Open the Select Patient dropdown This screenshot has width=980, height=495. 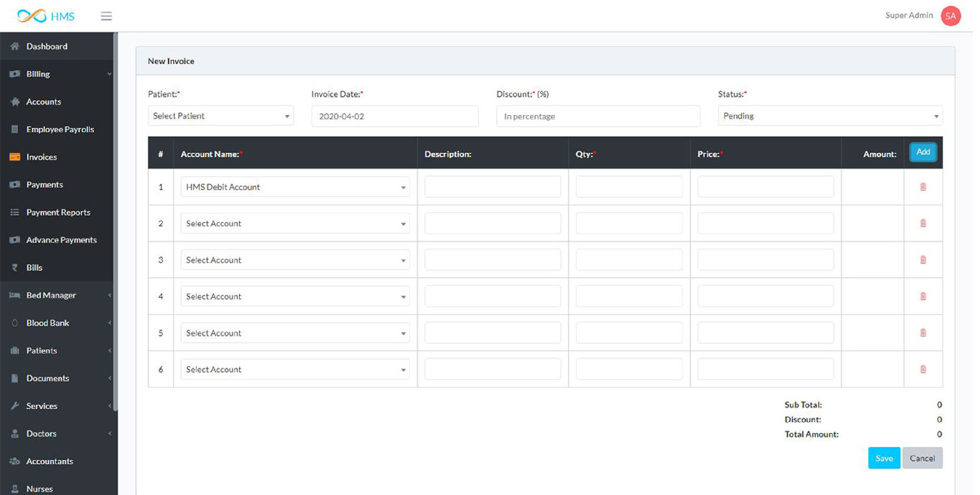(221, 116)
